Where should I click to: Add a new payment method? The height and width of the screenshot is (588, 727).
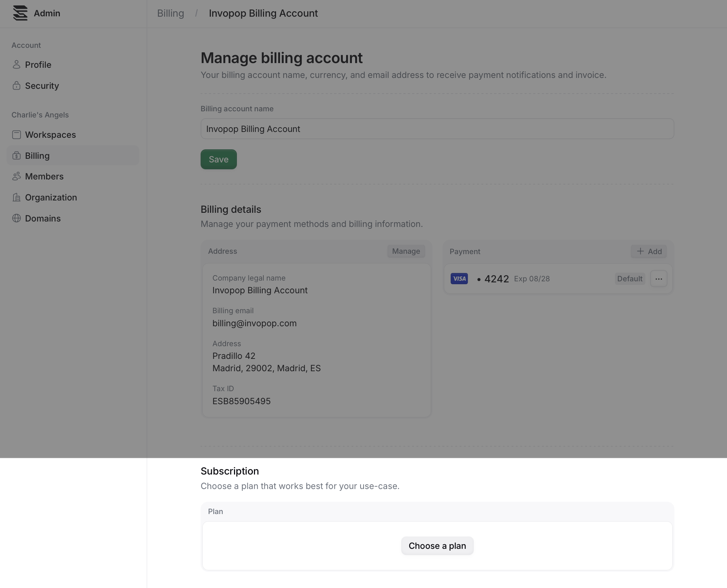coord(649,251)
